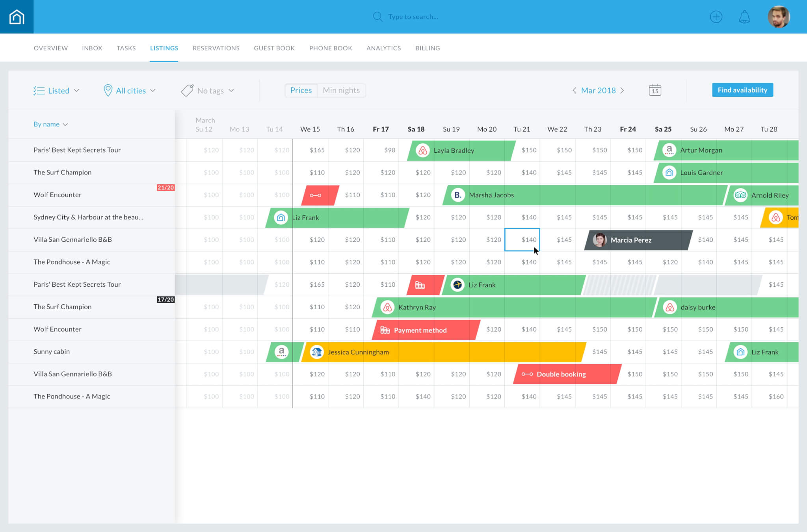
Task: Open the All cities dropdown
Action: click(x=130, y=91)
